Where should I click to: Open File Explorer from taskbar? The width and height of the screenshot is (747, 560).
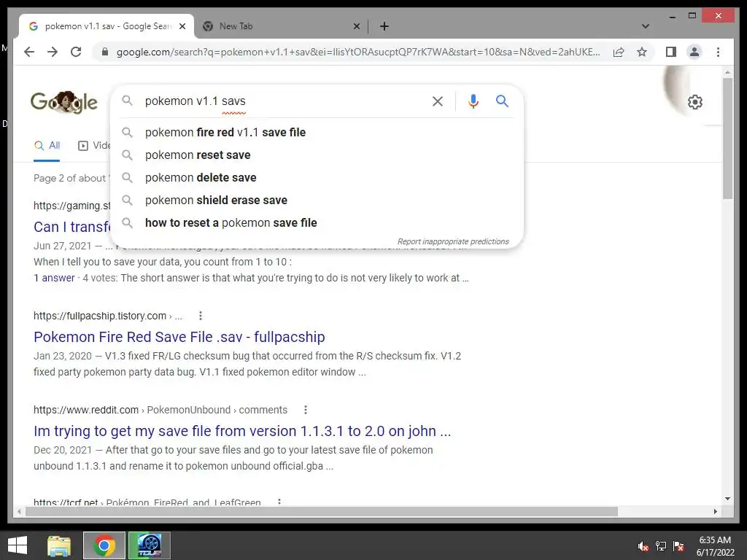(59, 545)
